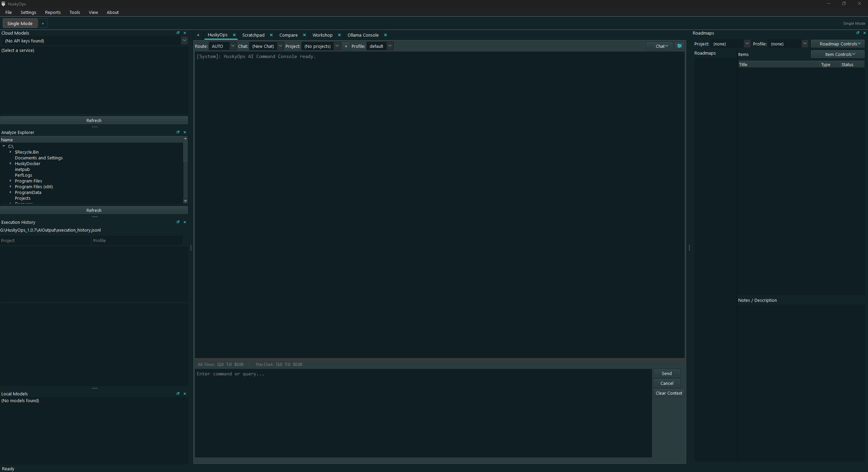Float the Analyze Explorer panel
868x472 pixels.
[178, 132]
